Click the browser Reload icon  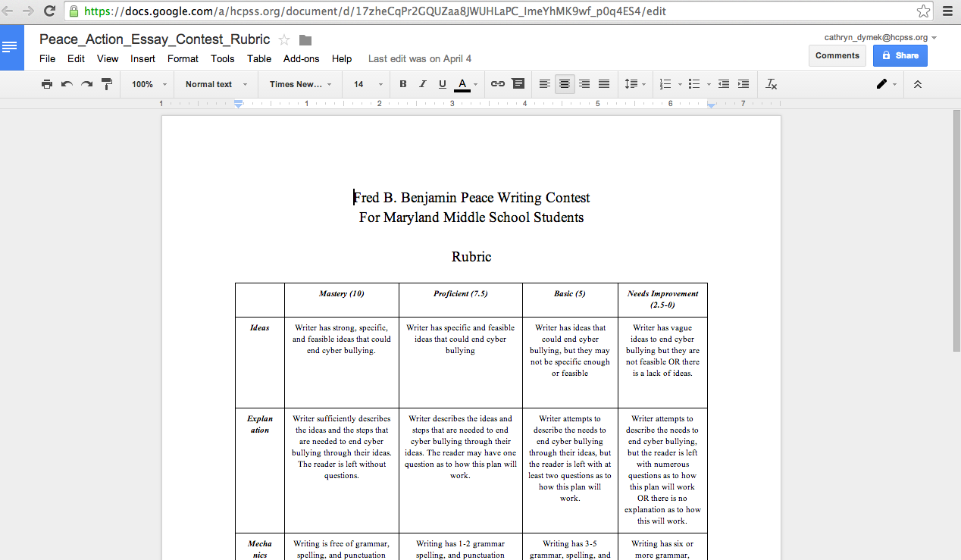point(50,11)
